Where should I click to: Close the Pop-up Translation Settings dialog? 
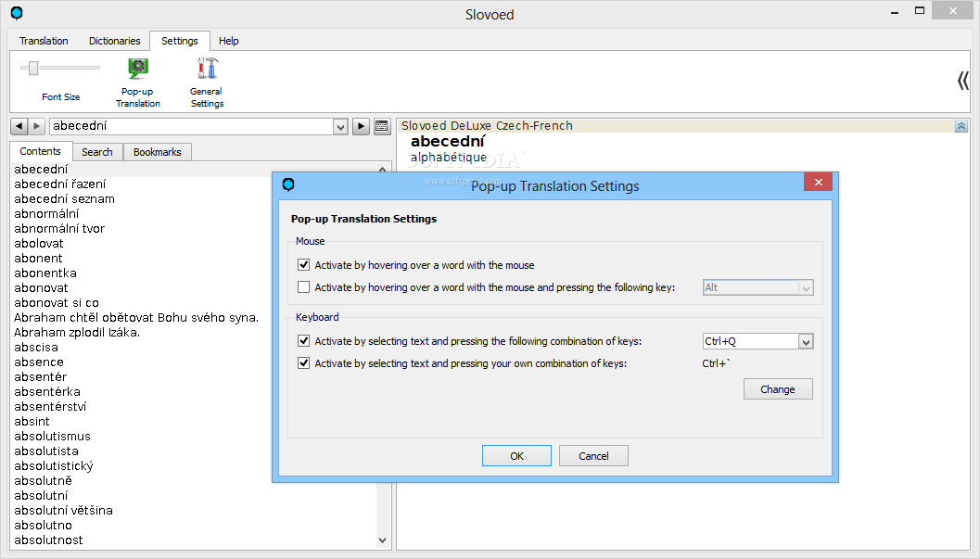(x=818, y=182)
